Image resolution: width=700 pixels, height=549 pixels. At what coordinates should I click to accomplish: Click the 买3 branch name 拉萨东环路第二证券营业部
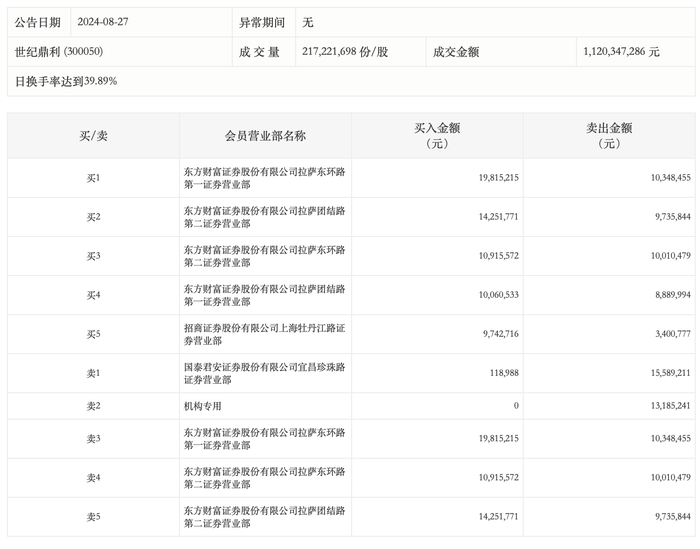[x=265, y=256]
